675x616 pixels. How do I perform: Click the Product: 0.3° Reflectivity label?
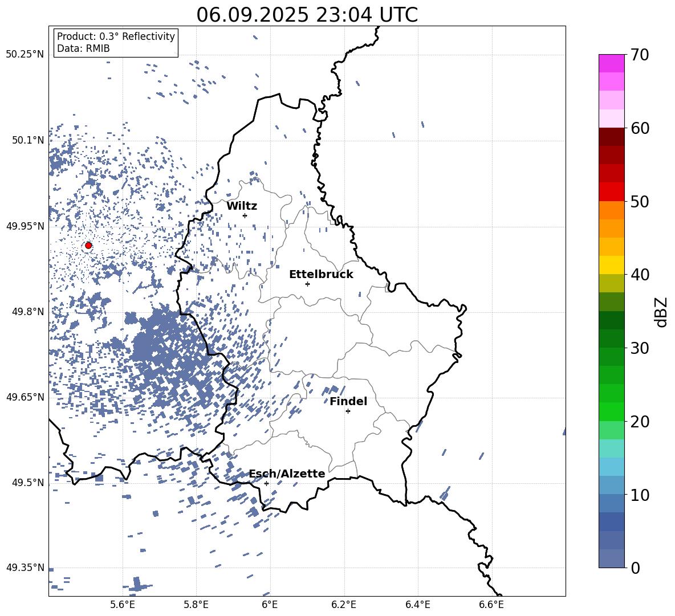click(x=116, y=36)
